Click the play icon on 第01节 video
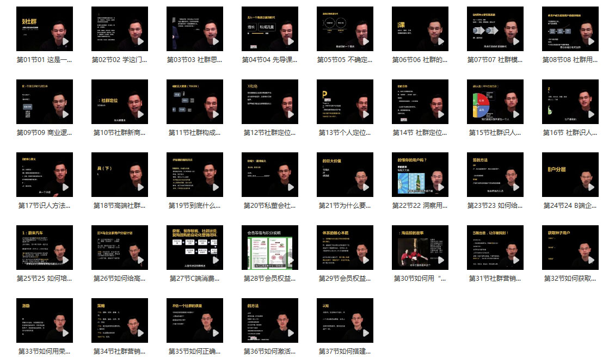Screen dimensions: 615x364 click(x=65, y=41)
